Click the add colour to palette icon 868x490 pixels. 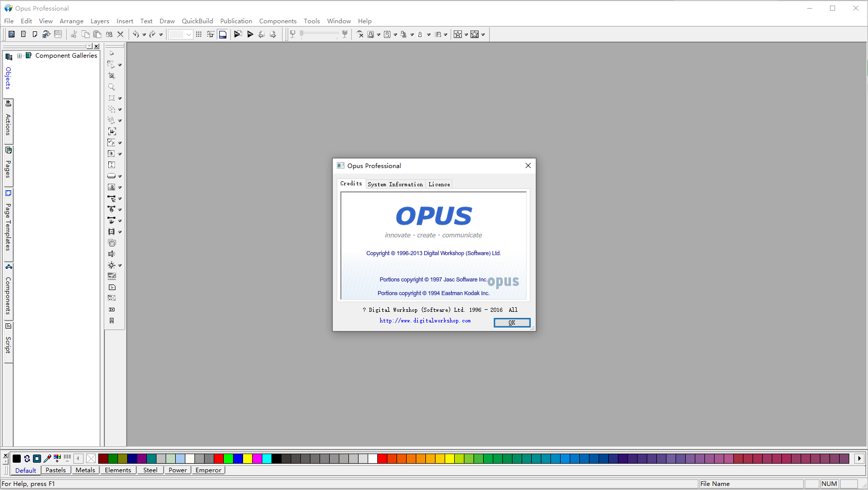[57, 459]
